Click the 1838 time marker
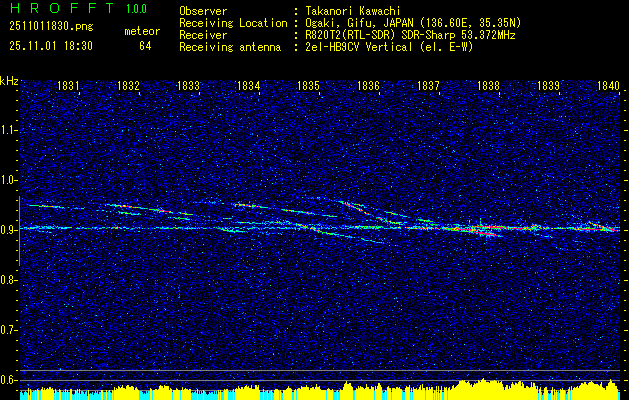This screenshot has height=400, width=629. click(x=488, y=85)
